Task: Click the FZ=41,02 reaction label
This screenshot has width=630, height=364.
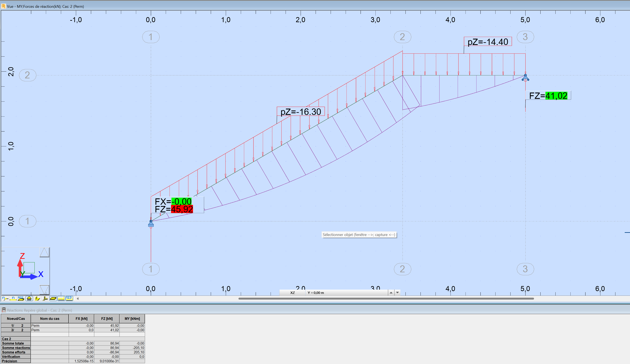Action: (548, 95)
